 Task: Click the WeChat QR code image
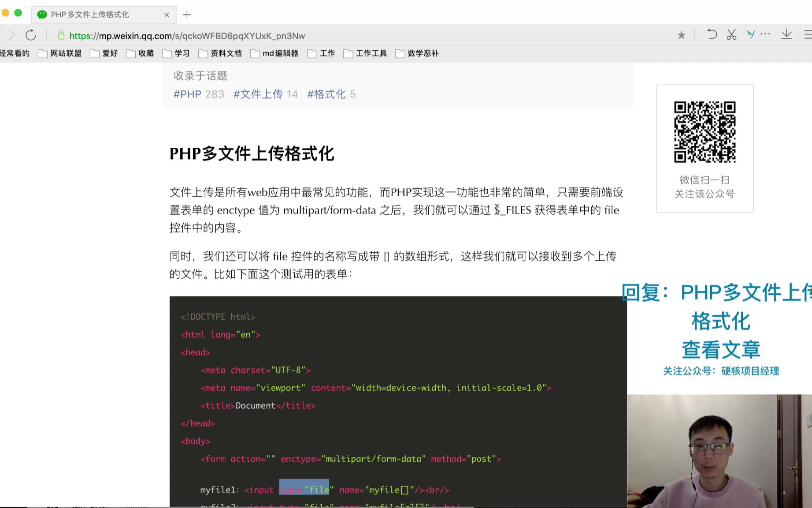[x=704, y=132]
